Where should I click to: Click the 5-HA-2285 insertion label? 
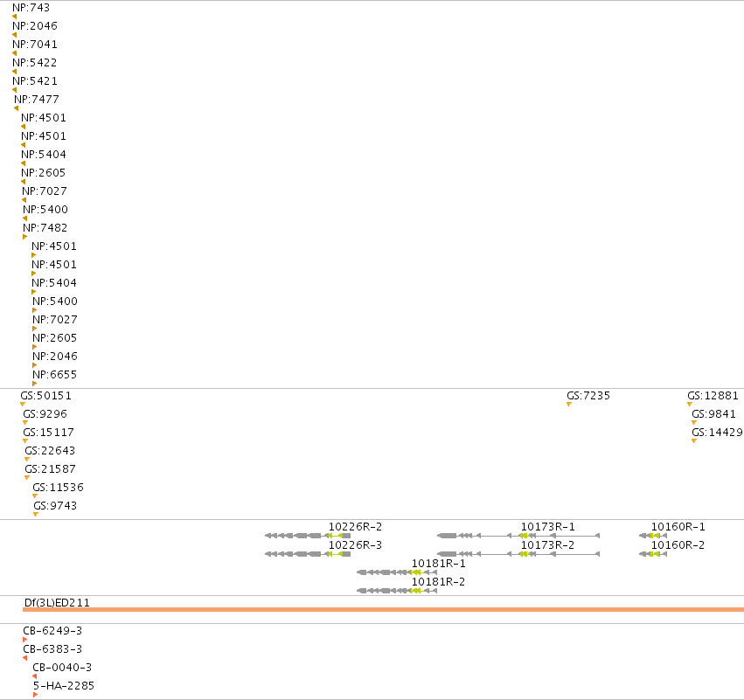(x=64, y=686)
